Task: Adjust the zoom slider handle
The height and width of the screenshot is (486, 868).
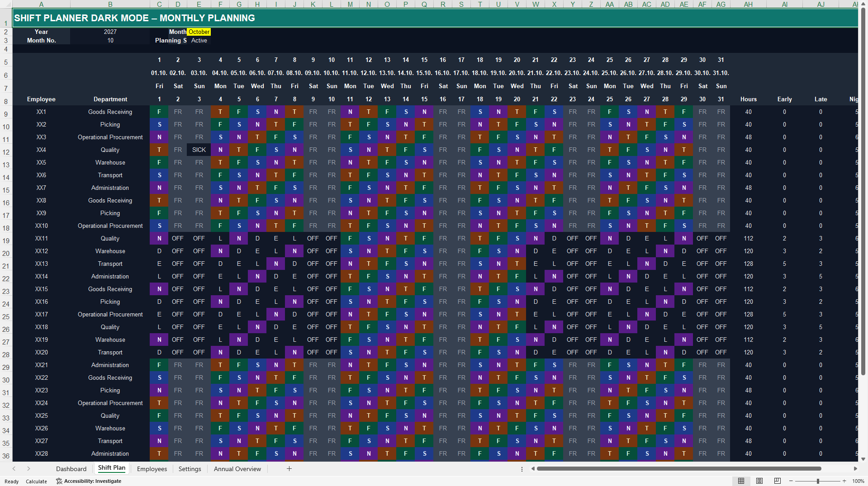Action: (x=818, y=481)
